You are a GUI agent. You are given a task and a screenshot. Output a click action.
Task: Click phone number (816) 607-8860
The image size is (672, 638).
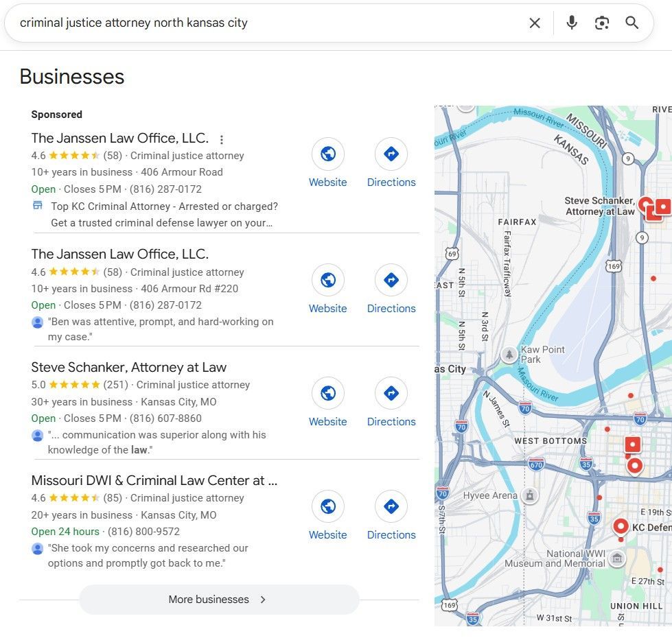(165, 418)
